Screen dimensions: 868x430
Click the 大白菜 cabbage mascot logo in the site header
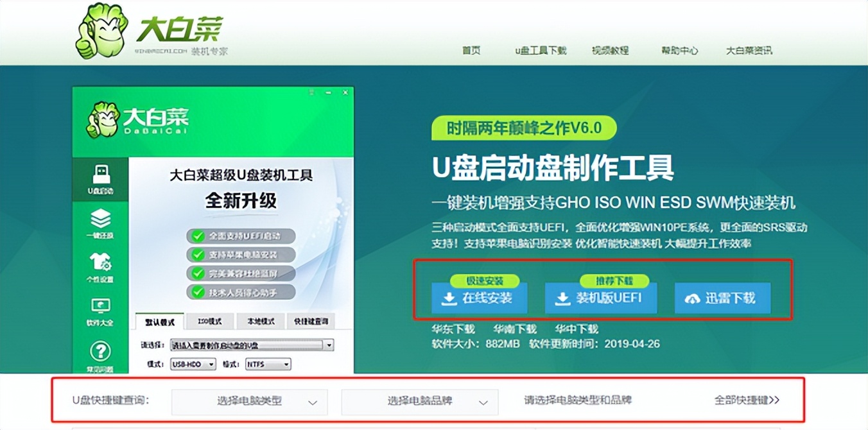101,31
